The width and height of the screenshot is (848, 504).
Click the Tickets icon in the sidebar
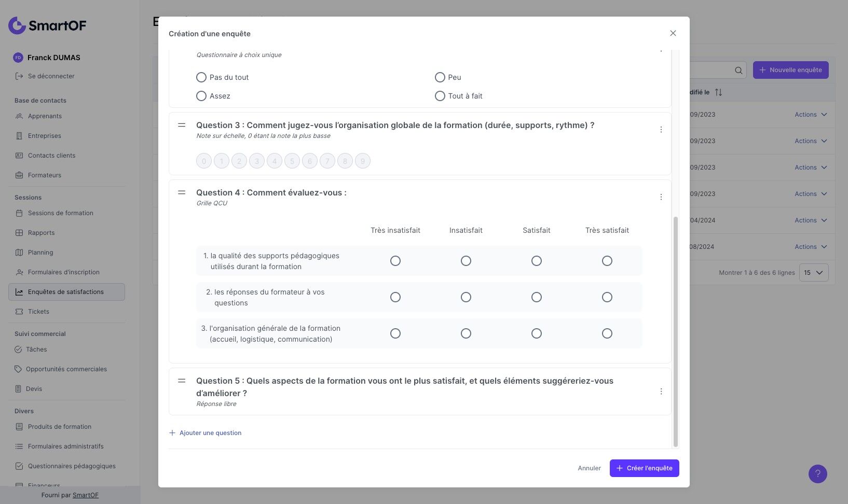[19, 312]
